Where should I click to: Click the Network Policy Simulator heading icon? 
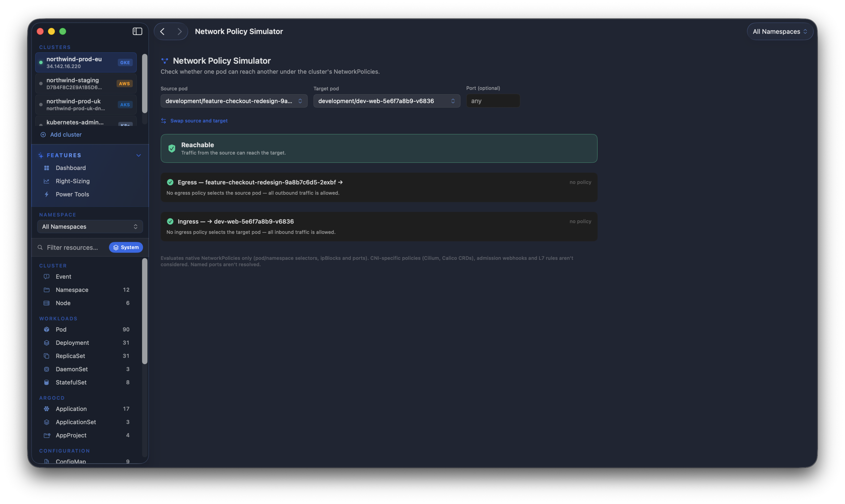pyautogui.click(x=165, y=61)
